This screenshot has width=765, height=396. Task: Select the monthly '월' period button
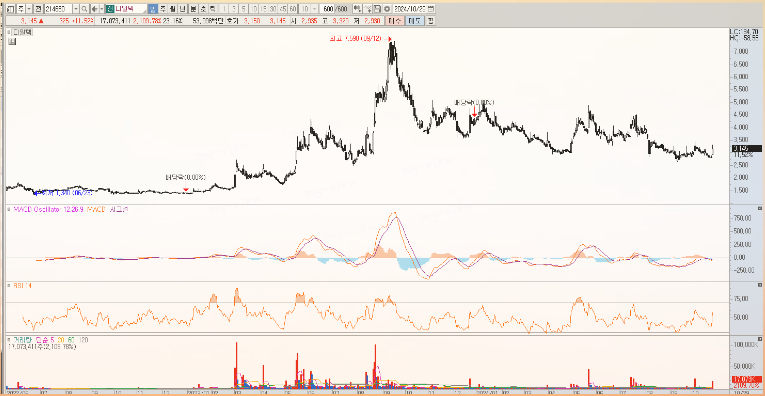click(172, 9)
